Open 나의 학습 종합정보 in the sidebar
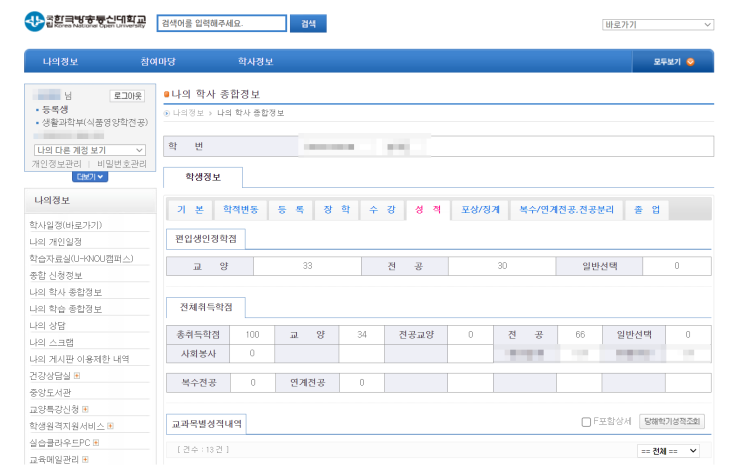Screen dimensions: 743x465 click(65, 309)
